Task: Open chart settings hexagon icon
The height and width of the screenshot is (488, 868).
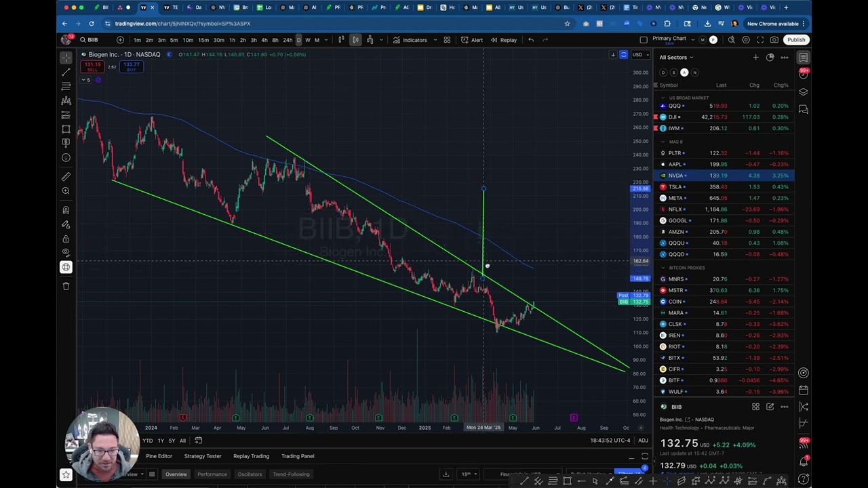Action: click(746, 40)
